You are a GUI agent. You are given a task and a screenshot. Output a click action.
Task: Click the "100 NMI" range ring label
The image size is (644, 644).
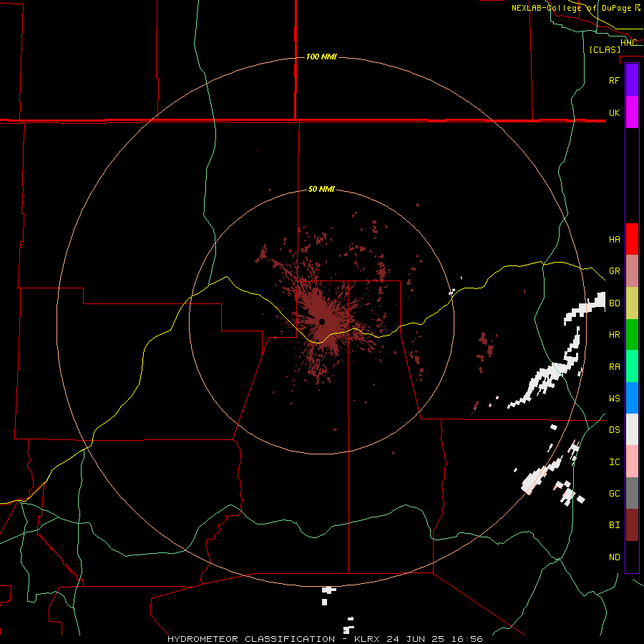point(321,57)
